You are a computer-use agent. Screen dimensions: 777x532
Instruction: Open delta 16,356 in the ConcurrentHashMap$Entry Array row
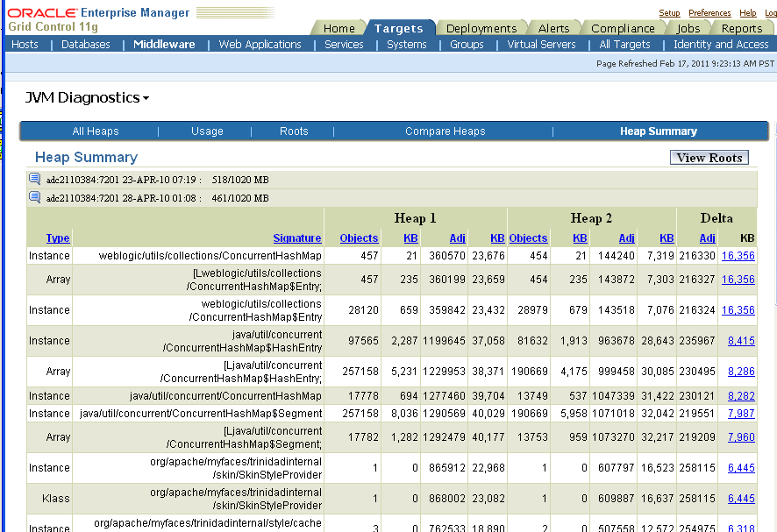click(x=738, y=280)
